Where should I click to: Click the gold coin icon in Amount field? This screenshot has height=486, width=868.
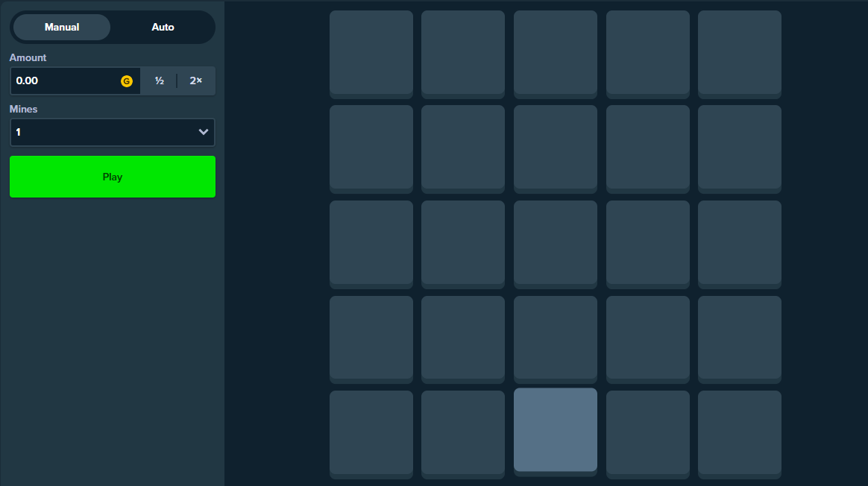point(127,81)
